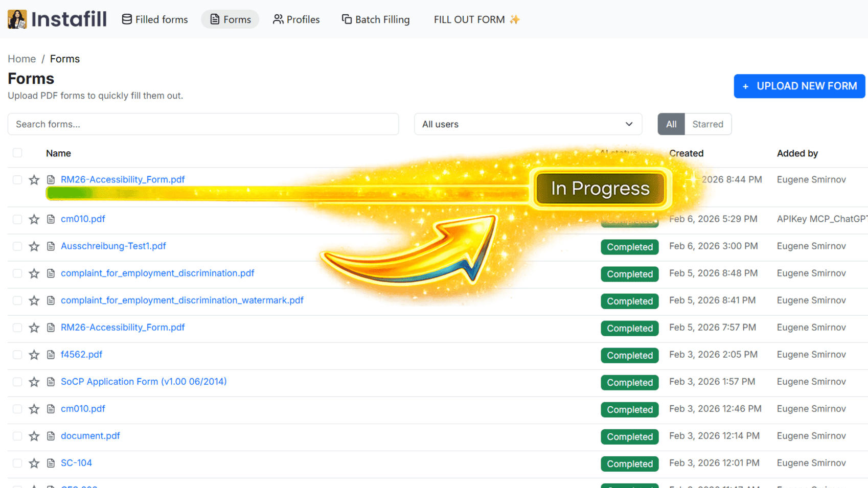Toggle the select-all checkbox in header
The height and width of the screenshot is (488, 868).
pyautogui.click(x=17, y=153)
